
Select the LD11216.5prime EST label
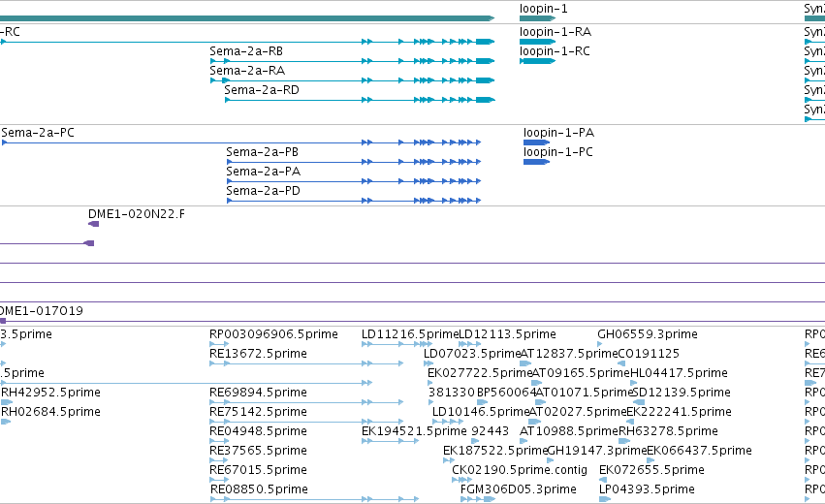tap(410, 334)
